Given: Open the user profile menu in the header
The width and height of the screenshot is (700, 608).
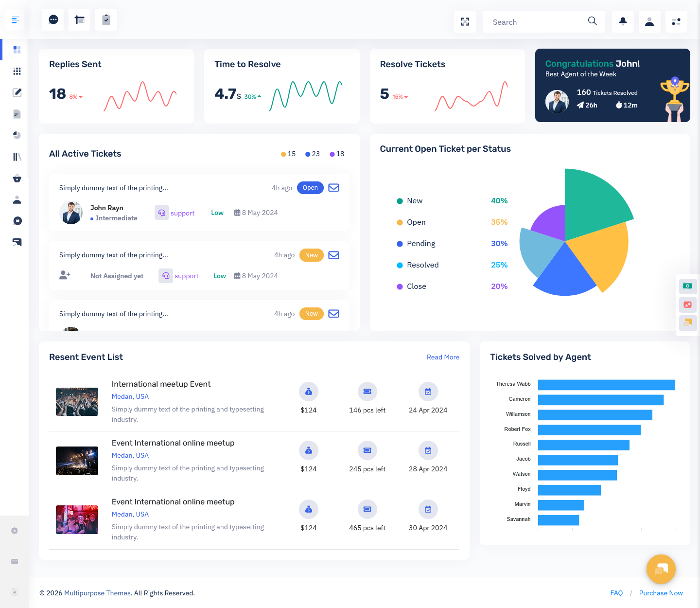Looking at the screenshot, I should pos(649,22).
